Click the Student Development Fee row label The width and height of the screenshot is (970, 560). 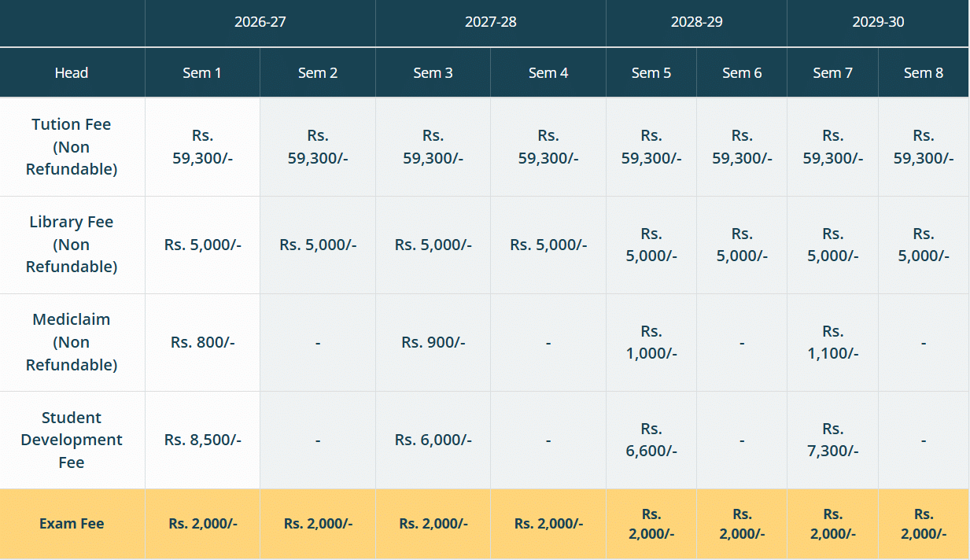click(x=72, y=440)
